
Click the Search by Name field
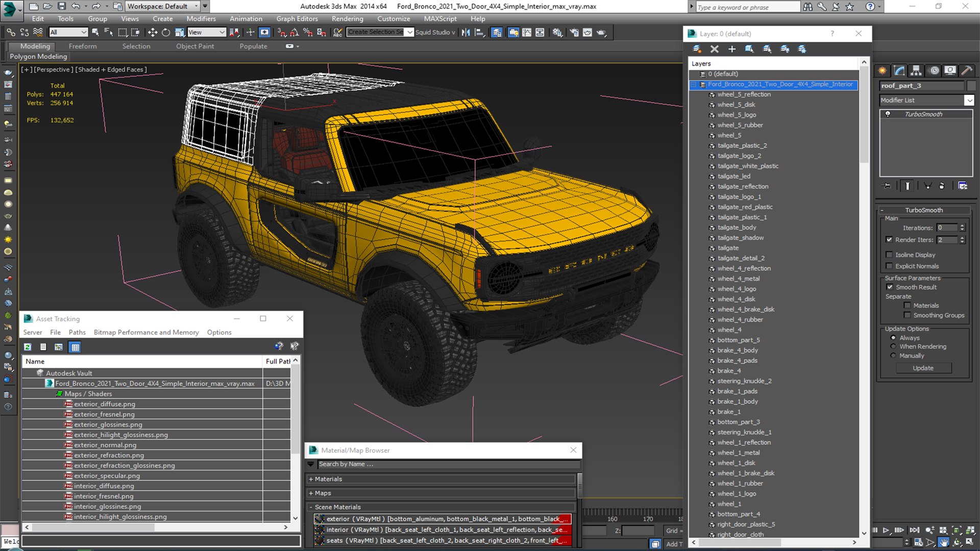[449, 464]
